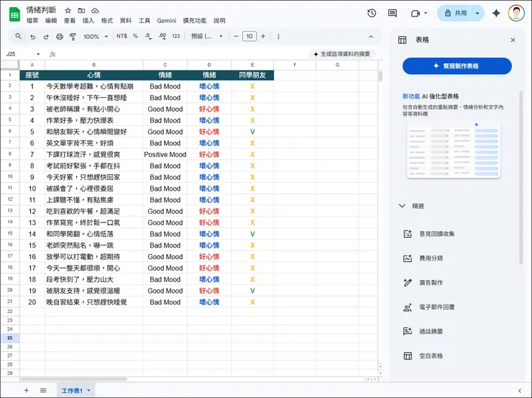The width and height of the screenshot is (532, 398).
Task: Click the horizontal scrollbar under the sheet
Action: (73, 379)
